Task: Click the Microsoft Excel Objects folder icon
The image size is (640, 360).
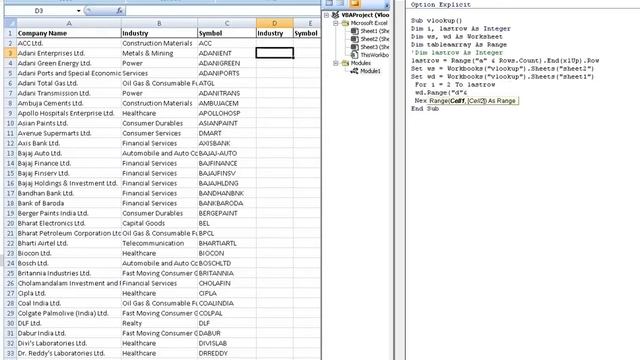Action: point(345,23)
